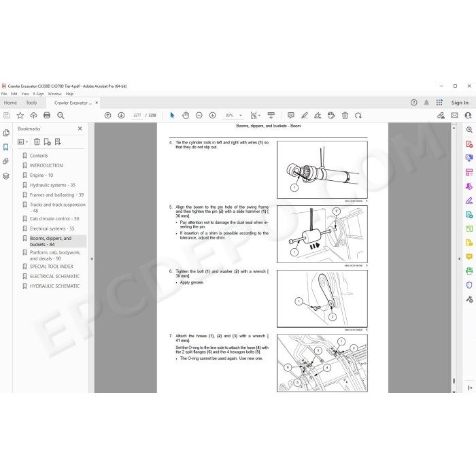476x476 pixels.
Task: Share link to file icon
Action: [441, 116]
